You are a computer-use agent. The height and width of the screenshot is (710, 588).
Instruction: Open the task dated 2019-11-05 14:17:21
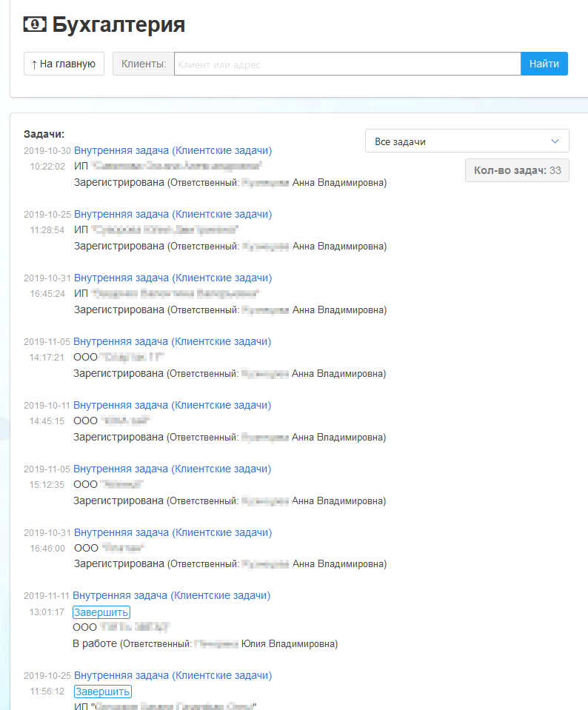(x=173, y=341)
